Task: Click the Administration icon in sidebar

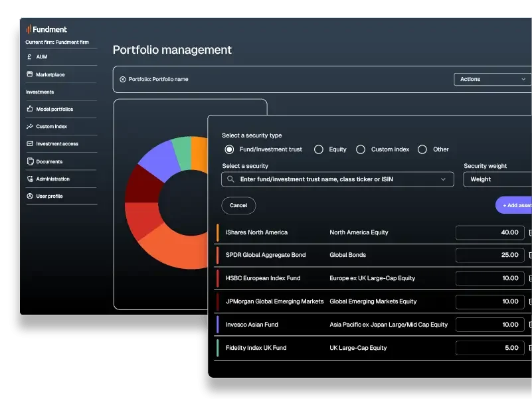Action: [x=30, y=179]
